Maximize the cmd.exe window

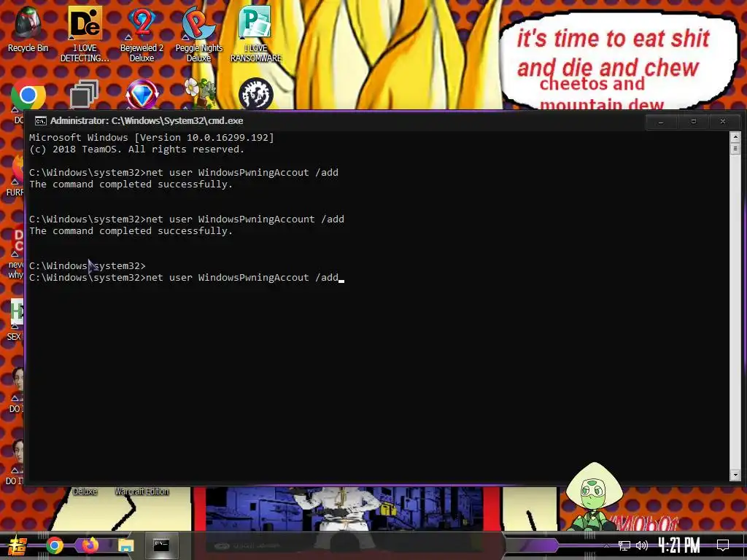click(x=693, y=122)
